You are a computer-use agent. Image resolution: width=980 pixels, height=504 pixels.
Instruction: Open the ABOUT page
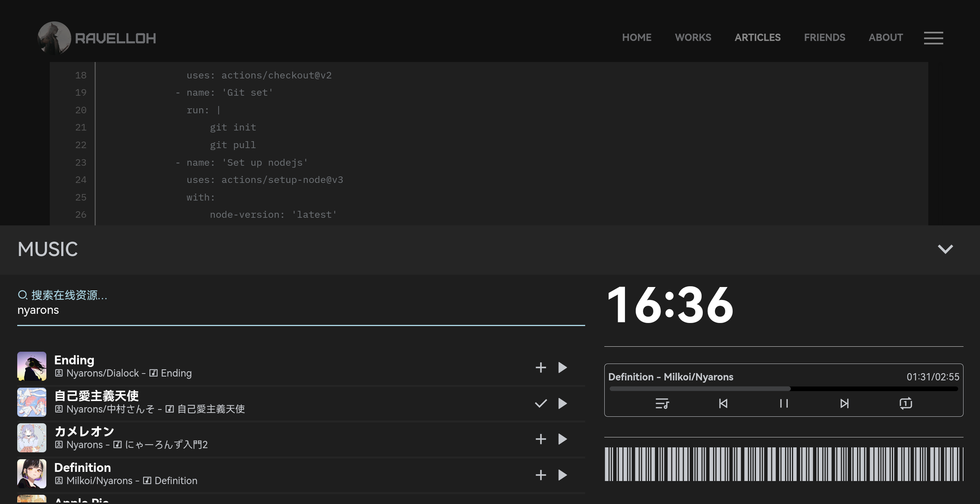click(x=885, y=38)
